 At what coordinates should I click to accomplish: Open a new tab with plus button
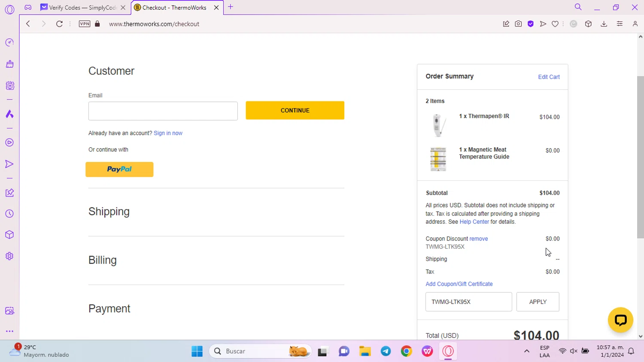point(231,7)
